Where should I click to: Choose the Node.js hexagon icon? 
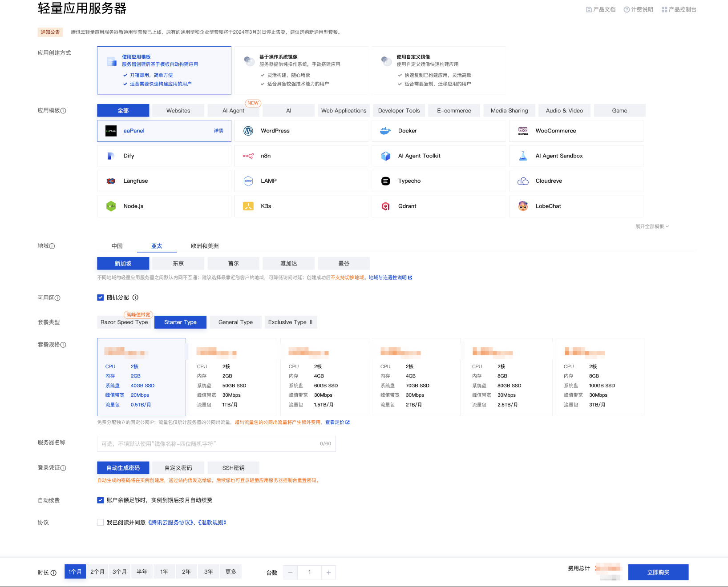click(x=111, y=206)
